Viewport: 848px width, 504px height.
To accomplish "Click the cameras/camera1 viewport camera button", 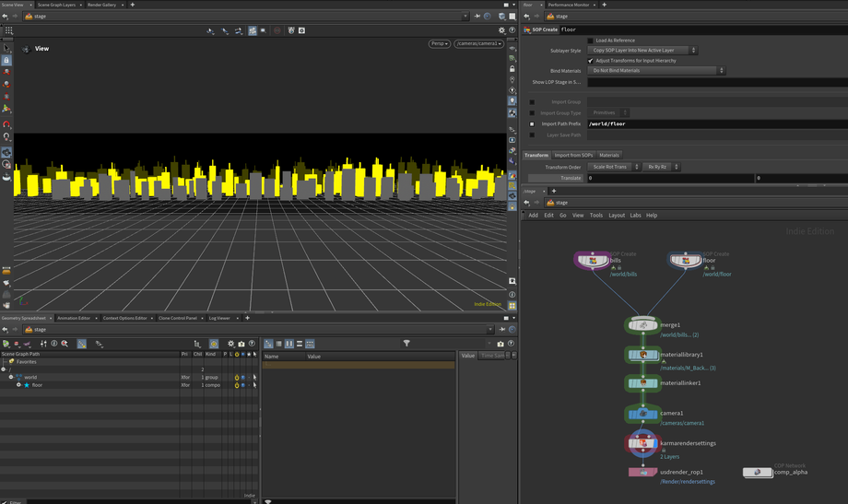I will coord(478,43).
